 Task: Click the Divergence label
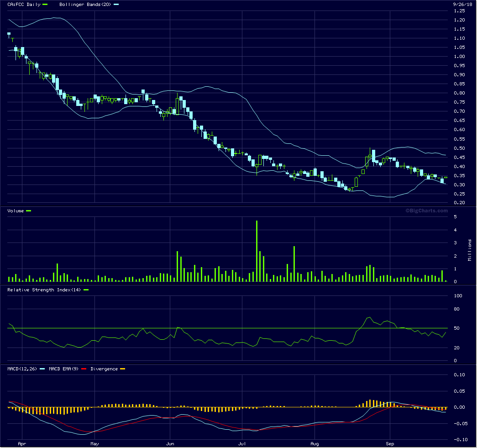pyautogui.click(x=104, y=369)
